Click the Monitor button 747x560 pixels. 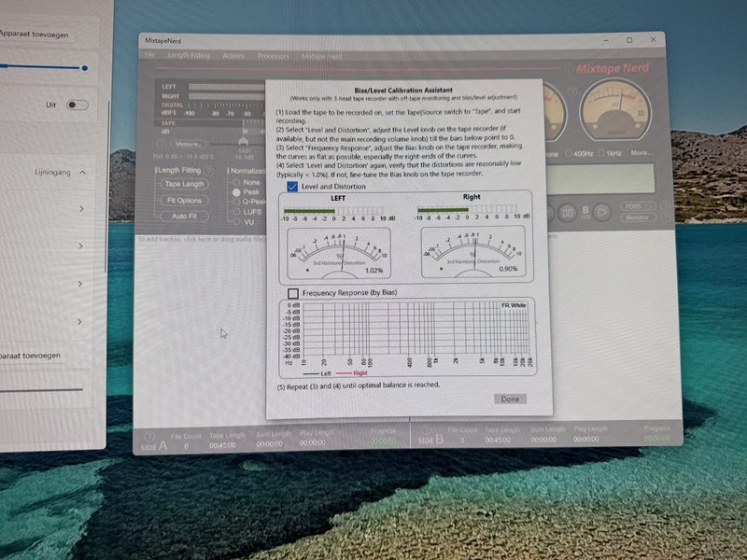[638, 217]
